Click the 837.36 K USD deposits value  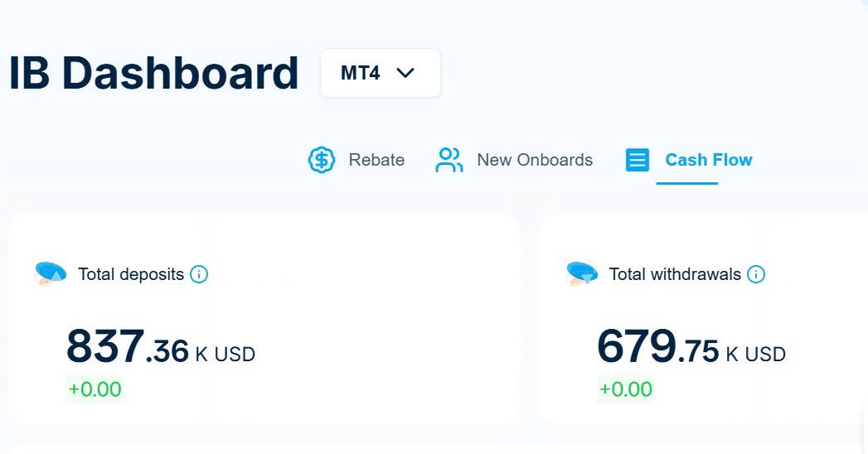160,348
